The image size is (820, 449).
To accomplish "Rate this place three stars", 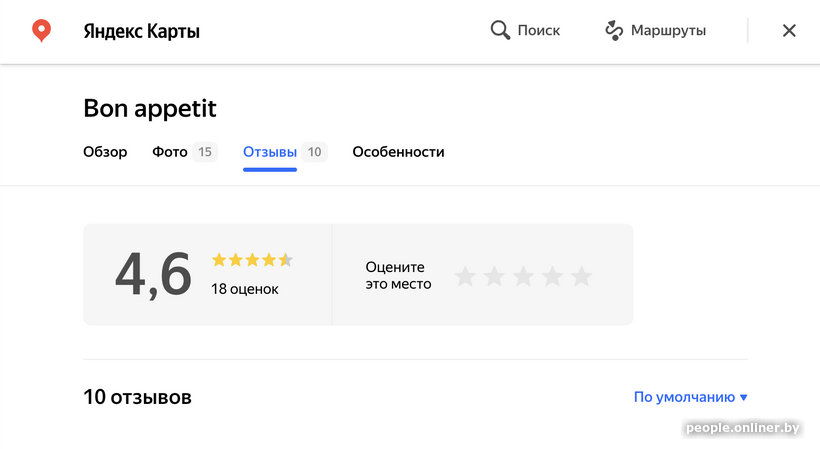I will [x=523, y=276].
